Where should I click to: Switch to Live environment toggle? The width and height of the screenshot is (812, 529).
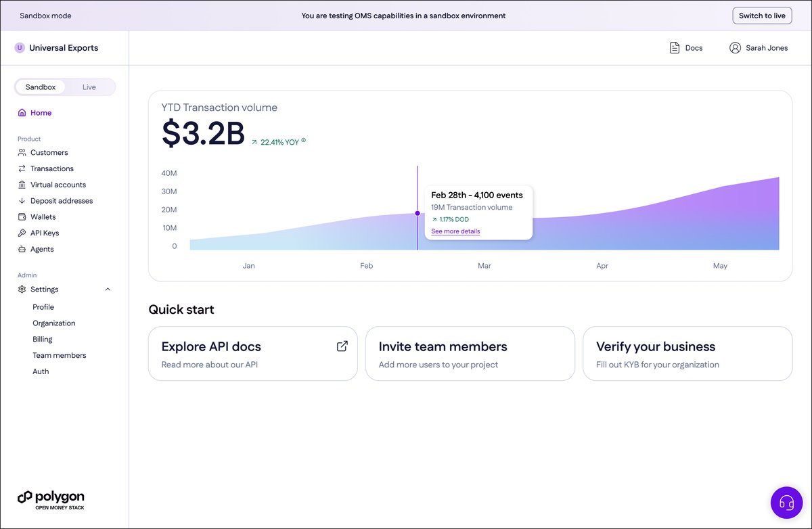pyautogui.click(x=89, y=87)
